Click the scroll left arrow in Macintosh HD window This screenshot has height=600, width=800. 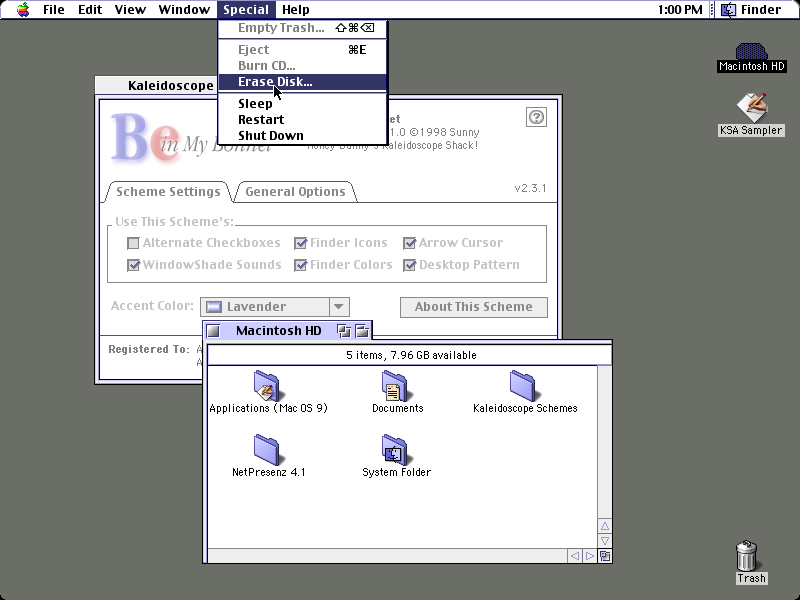point(574,556)
